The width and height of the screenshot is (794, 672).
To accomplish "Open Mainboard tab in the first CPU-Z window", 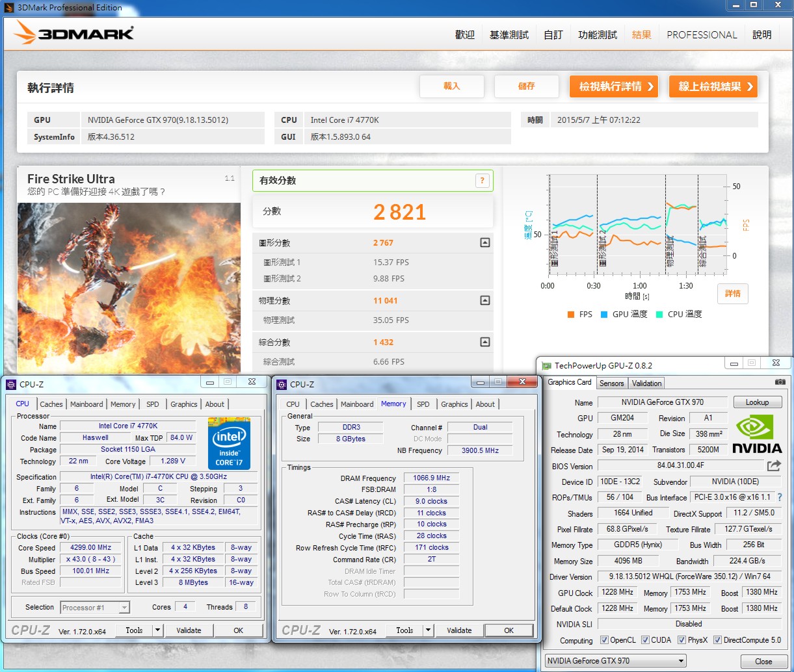I will point(86,404).
